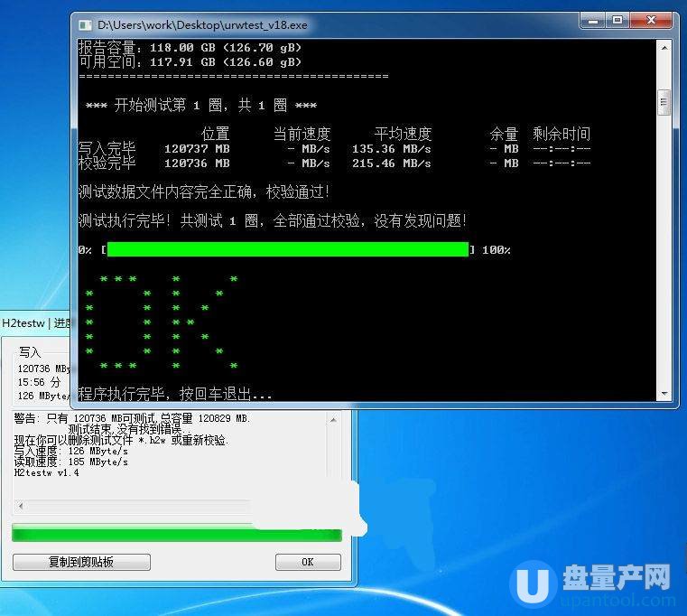
Task: Maximize the urwtest_v18.exe console window
Action: click(618, 21)
